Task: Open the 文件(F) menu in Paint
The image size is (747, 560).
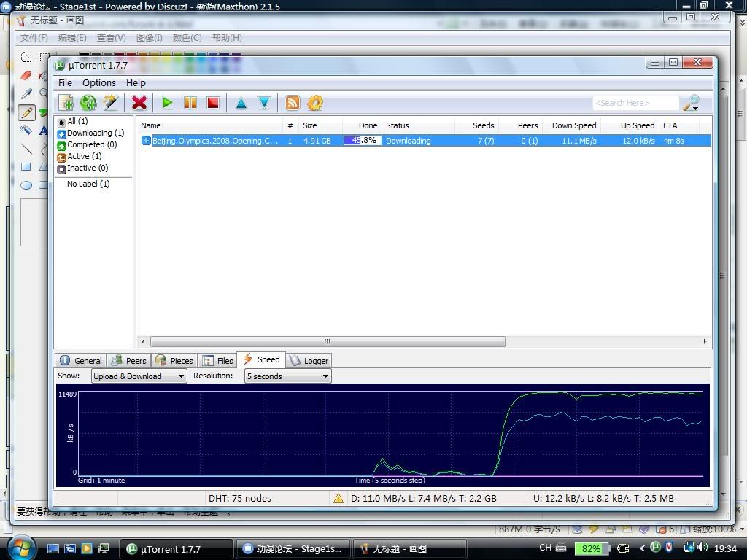Action: tap(34, 38)
